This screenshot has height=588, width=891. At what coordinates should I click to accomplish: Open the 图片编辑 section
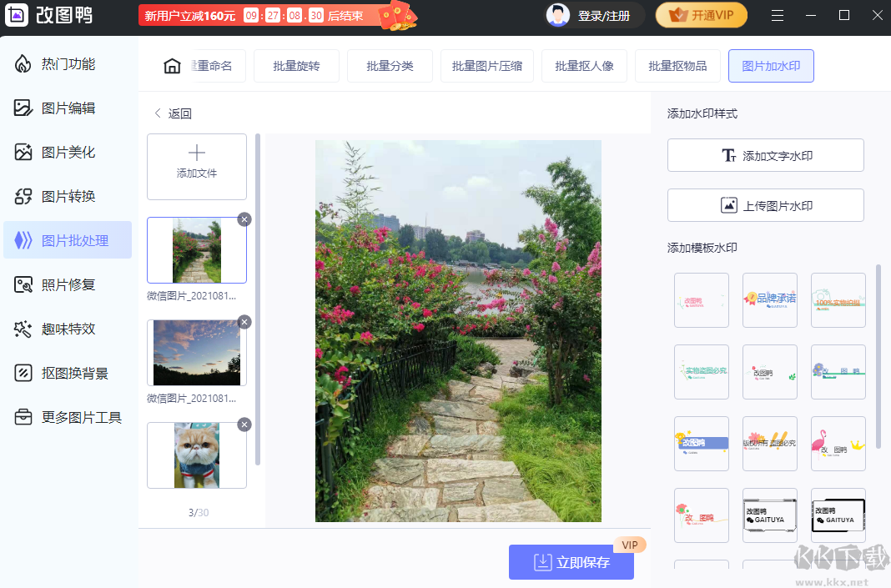68,107
